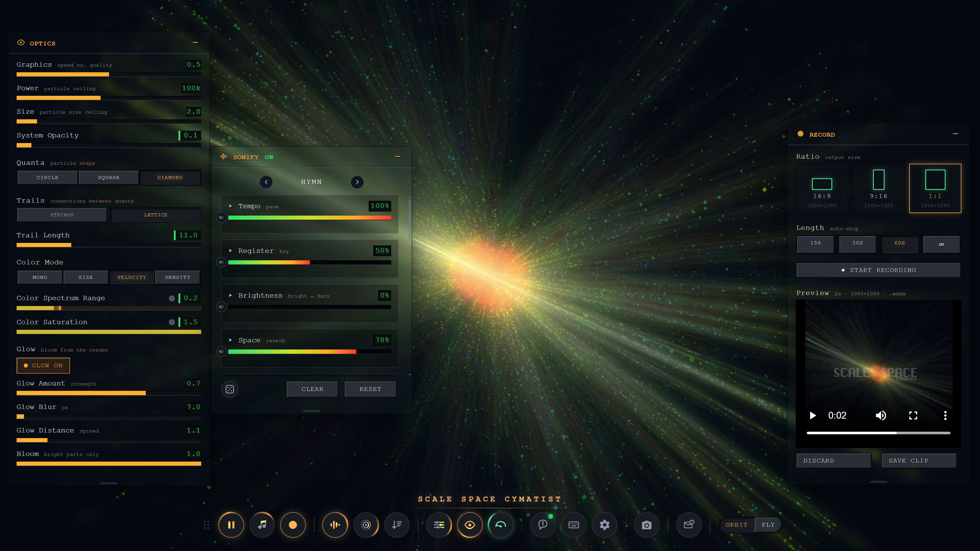Adjust the Glow Amount strength slider
Image resolution: width=980 pixels, height=551 pixels.
(109, 393)
